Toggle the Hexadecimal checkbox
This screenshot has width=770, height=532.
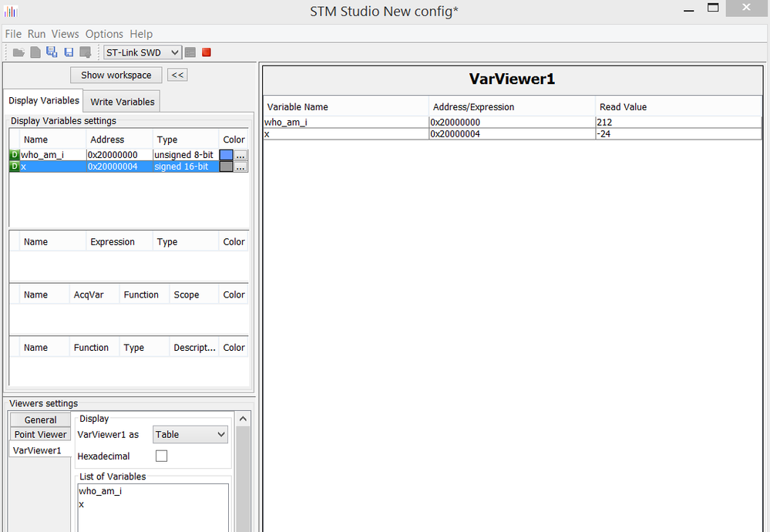point(161,456)
